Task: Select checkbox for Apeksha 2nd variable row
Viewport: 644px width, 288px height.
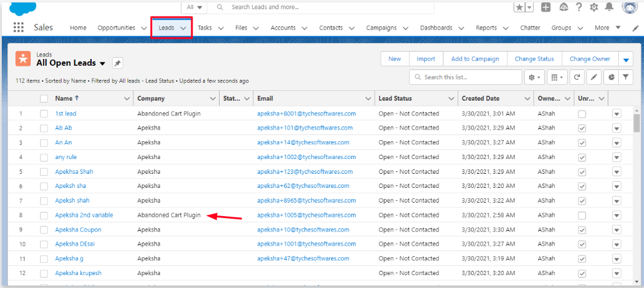Action: 44,216
